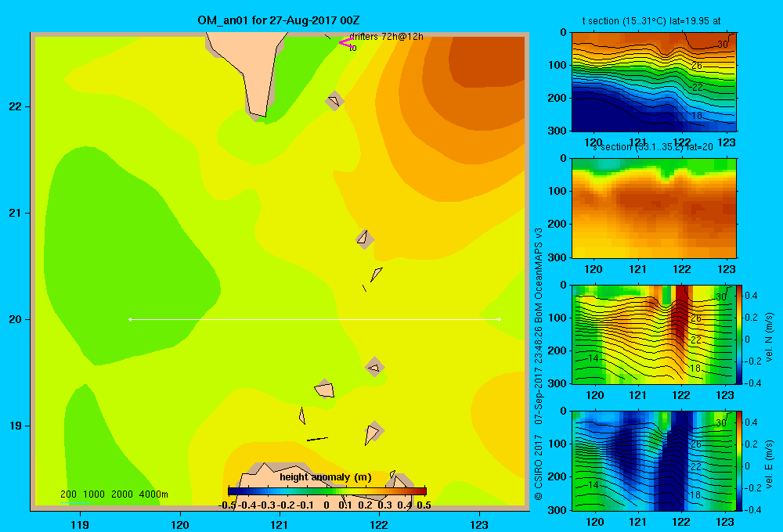Click the main map longitude tick label 123
783x532 pixels.
point(479,524)
